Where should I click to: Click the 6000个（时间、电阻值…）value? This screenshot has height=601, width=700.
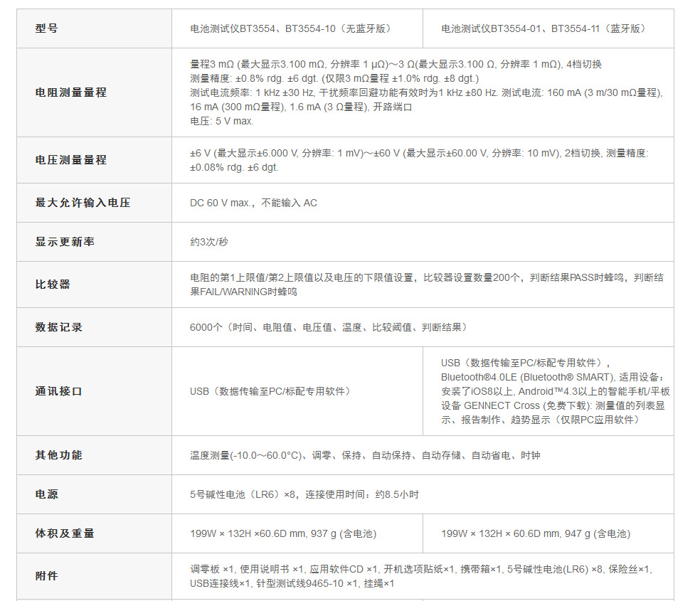click(x=330, y=327)
